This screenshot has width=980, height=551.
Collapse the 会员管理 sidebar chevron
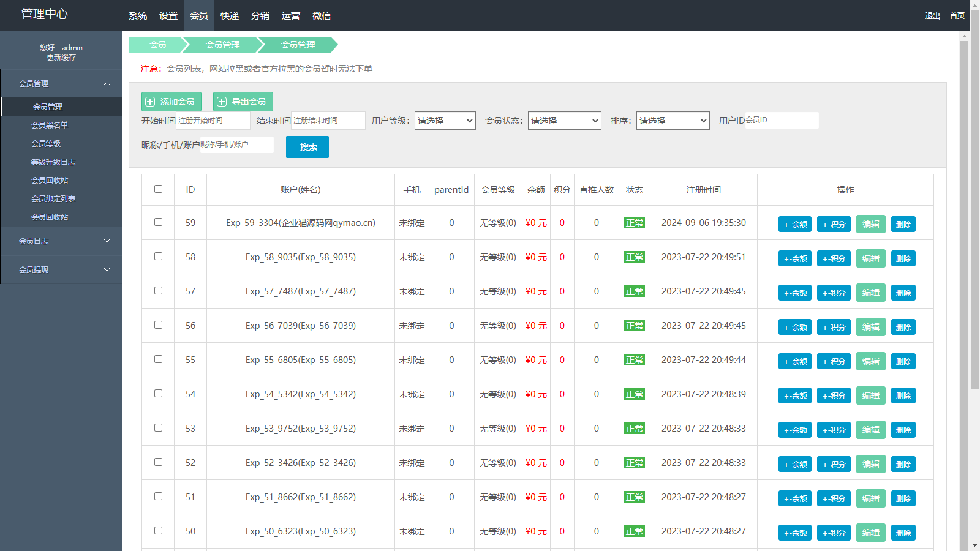point(107,84)
